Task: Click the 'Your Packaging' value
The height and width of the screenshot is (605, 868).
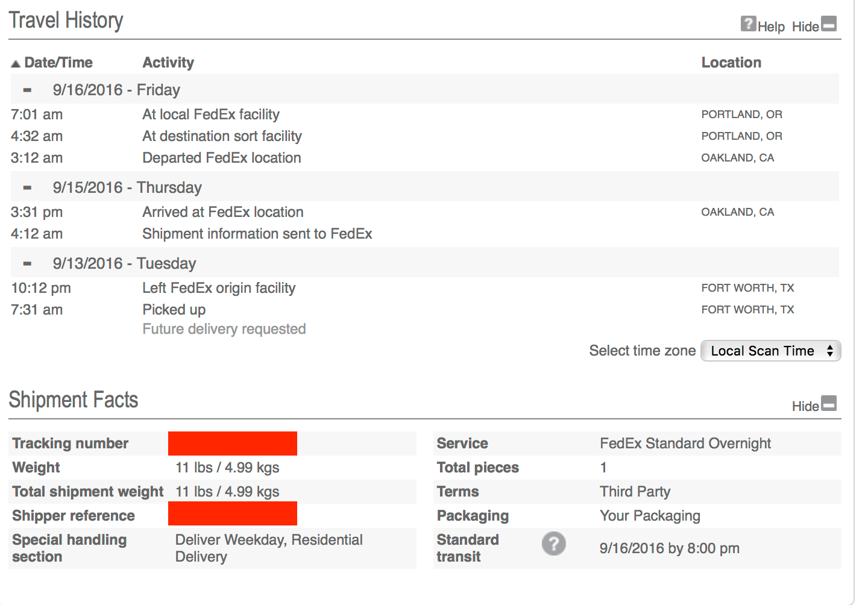Action: (650, 516)
